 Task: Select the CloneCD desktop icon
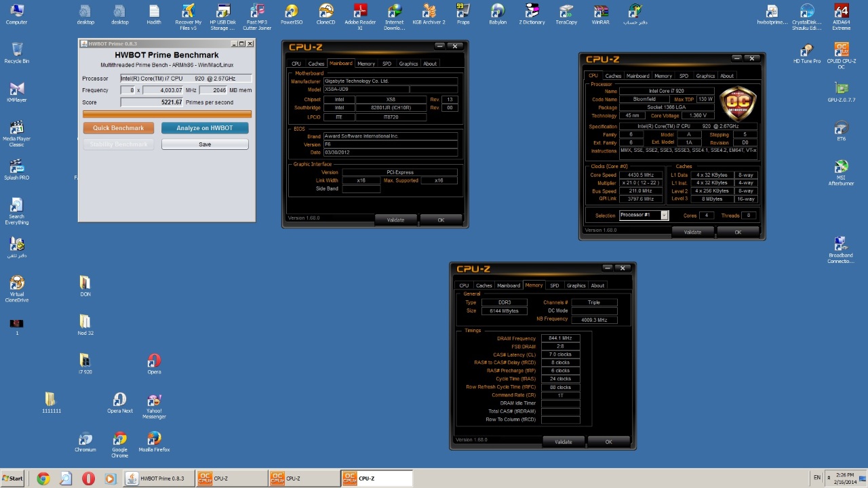click(x=326, y=14)
